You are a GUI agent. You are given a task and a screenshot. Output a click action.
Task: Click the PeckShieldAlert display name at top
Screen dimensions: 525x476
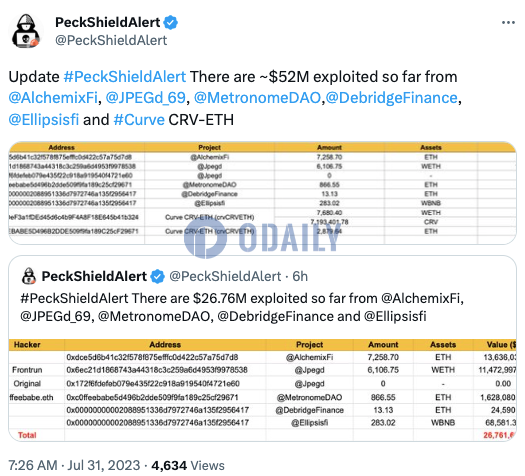tap(108, 22)
